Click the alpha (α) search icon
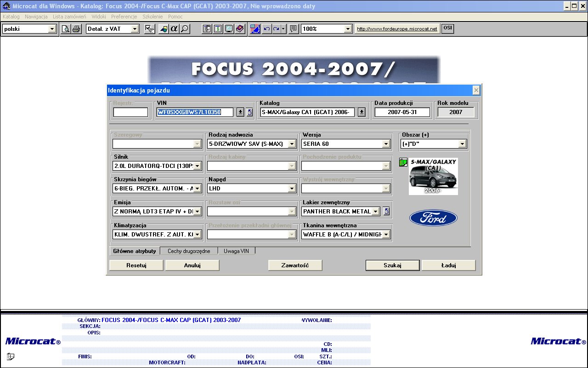This screenshot has height=368, width=588. tap(174, 29)
